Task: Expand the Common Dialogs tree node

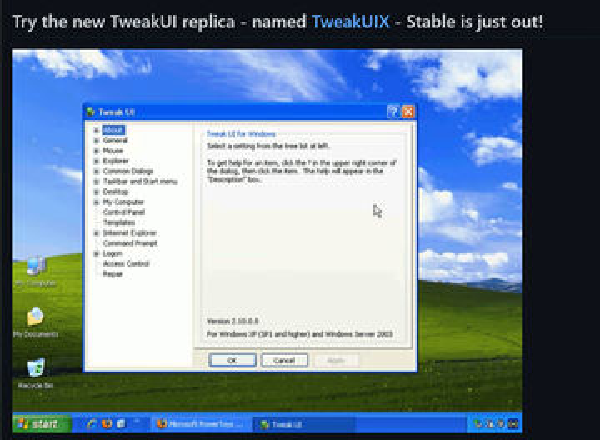Action: pos(96,171)
